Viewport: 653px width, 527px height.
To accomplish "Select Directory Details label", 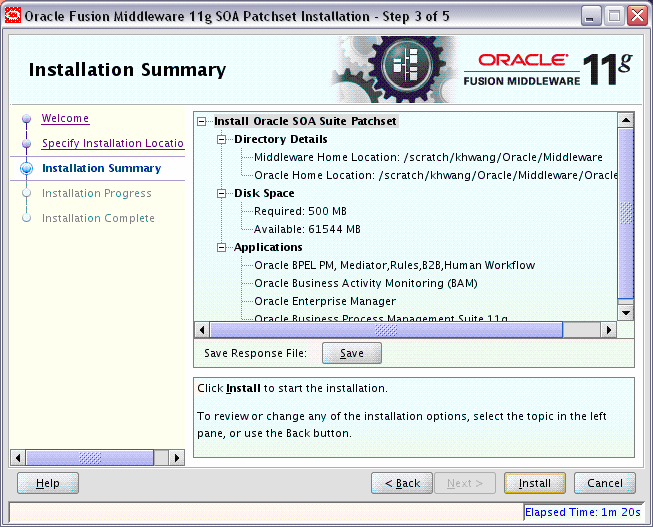I will click(x=281, y=140).
